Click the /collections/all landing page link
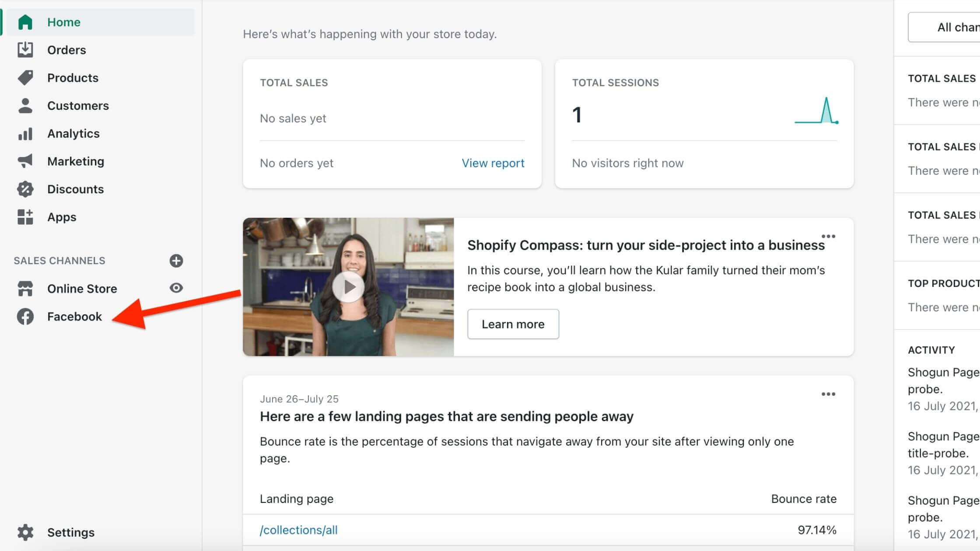Viewport: 980px width, 551px height. (300, 530)
